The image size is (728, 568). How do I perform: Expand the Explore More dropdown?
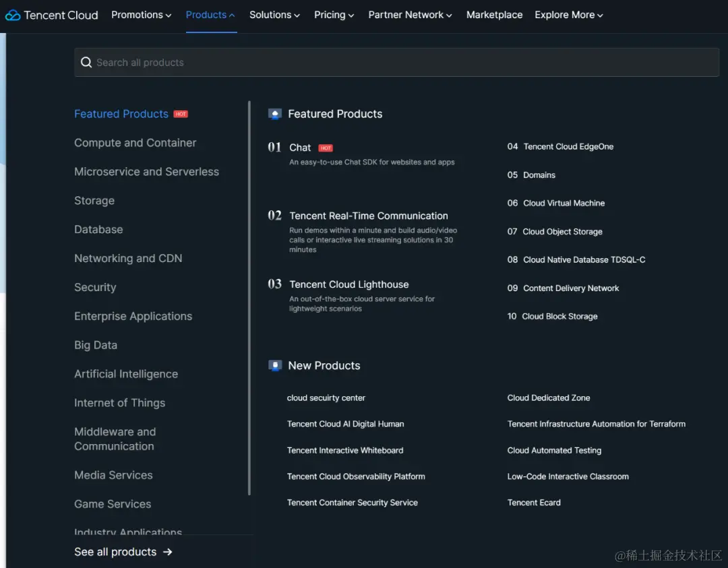point(569,15)
